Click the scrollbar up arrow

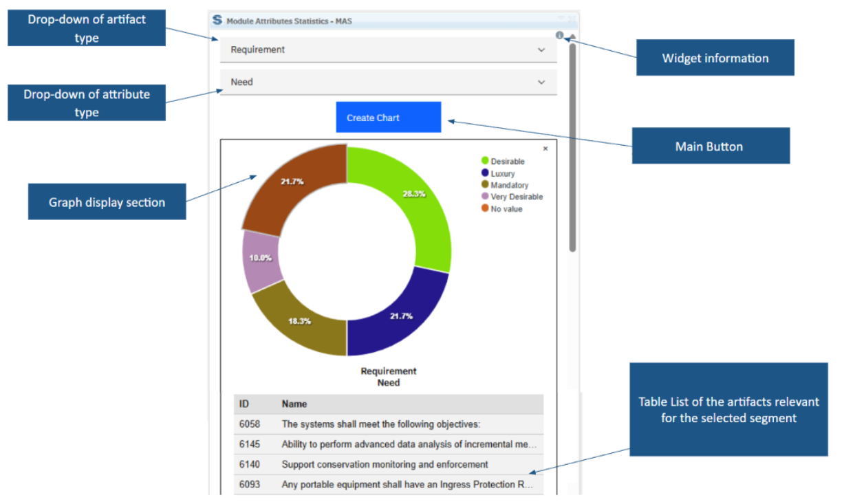[x=572, y=36]
